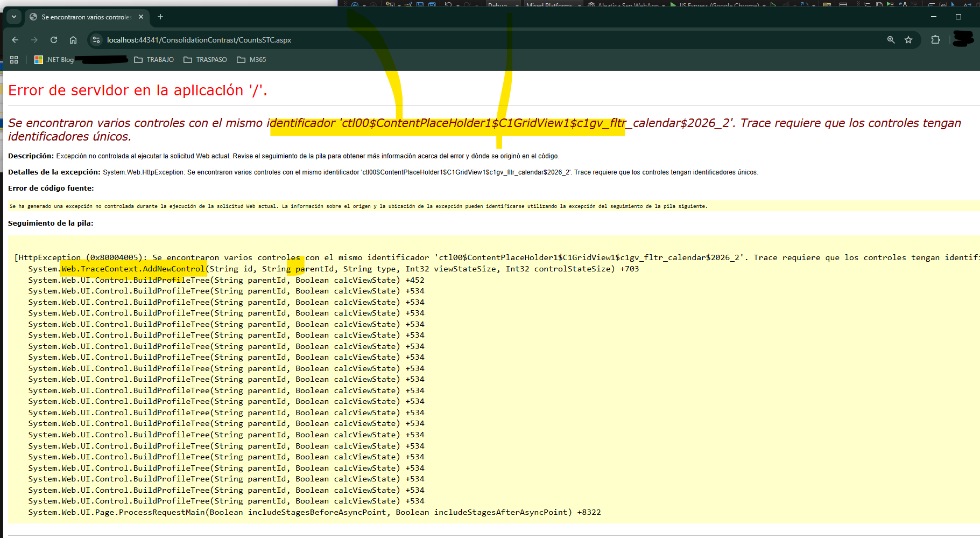The height and width of the screenshot is (538, 980).
Task: Close the 'Se encontraron varios controles' tab
Action: (x=141, y=17)
